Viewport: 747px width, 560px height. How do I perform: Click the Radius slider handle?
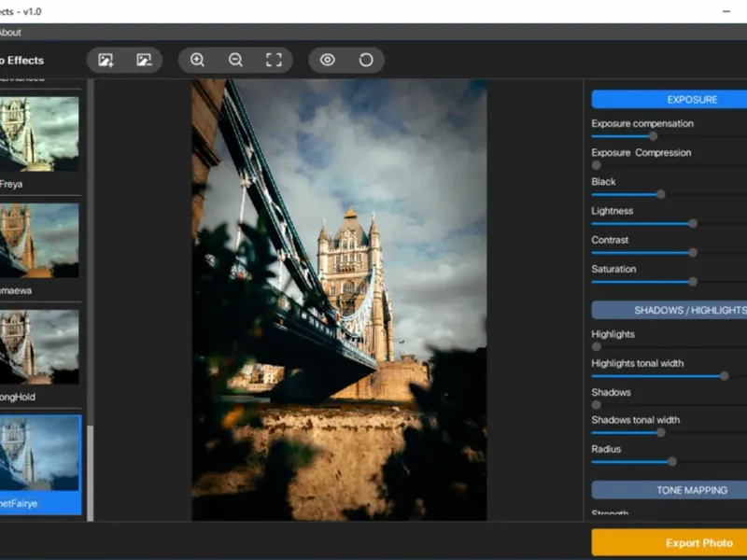click(672, 461)
